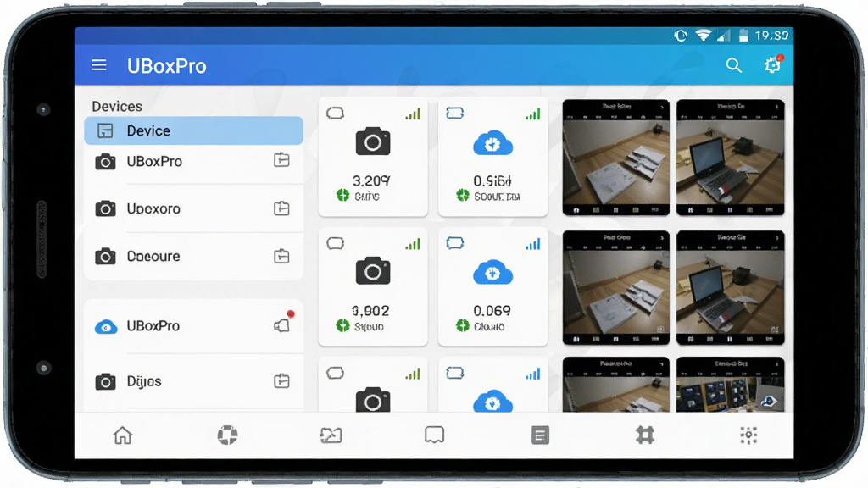Tap the green plus icon under 3.209
The width and height of the screenshot is (868, 488).
(342, 196)
